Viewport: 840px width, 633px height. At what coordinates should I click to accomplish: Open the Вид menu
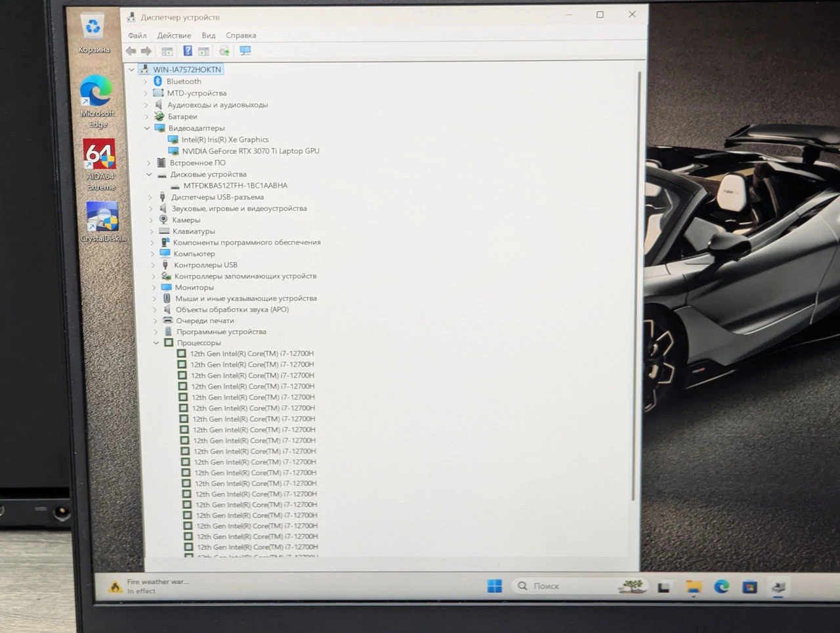[x=209, y=35]
